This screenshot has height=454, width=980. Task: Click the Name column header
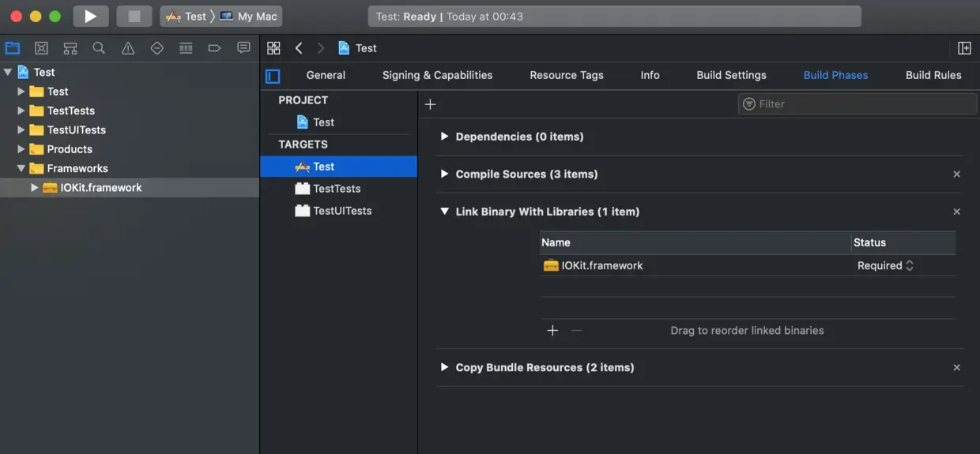point(695,242)
